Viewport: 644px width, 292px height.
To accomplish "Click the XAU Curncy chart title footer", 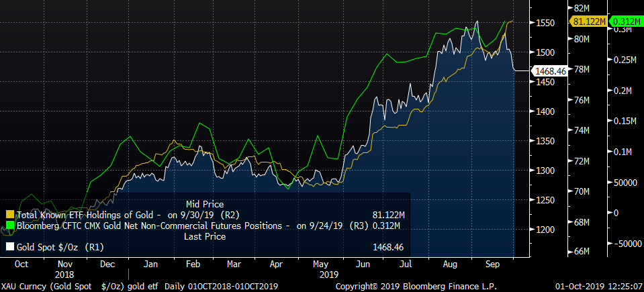I will (x=140, y=286).
